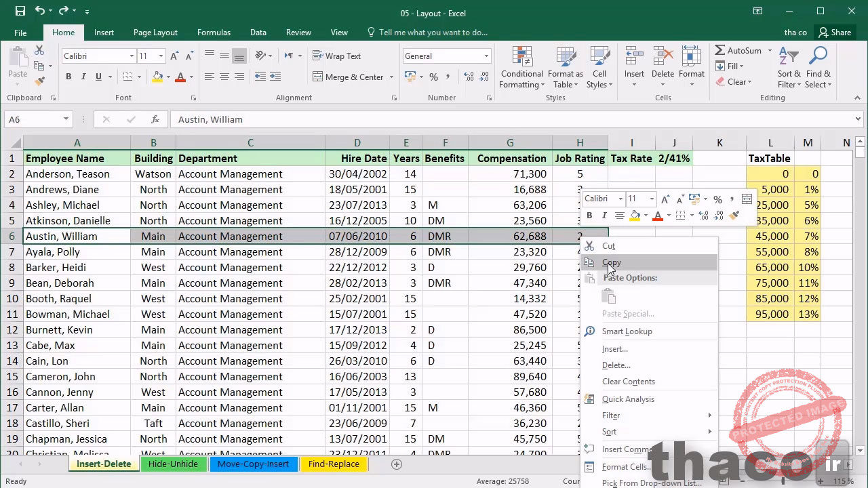Add a new sheet with the plus icon
868x488 pixels.
(397, 464)
